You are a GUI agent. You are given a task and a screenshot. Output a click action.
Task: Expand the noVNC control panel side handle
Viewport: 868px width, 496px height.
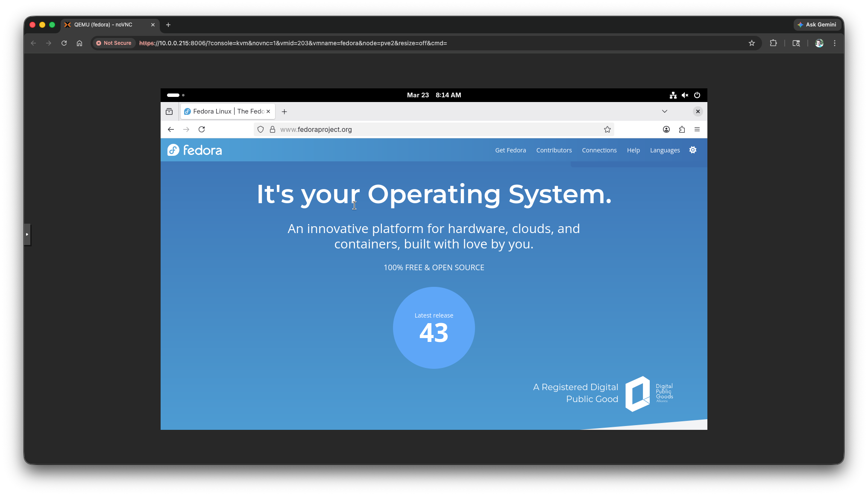[27, 234]
